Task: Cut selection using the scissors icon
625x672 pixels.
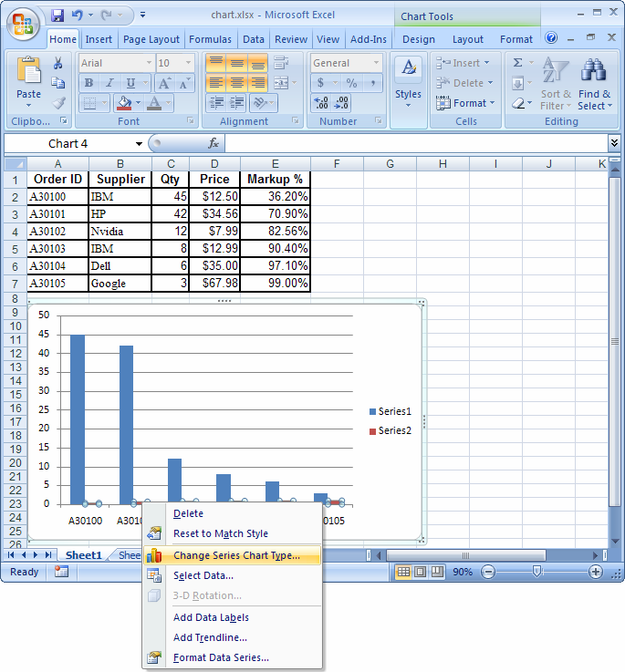Action: (57, 63)
